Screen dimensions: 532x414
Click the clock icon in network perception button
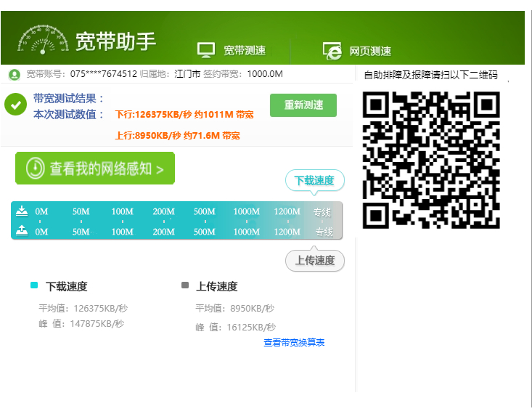point(36,168)
